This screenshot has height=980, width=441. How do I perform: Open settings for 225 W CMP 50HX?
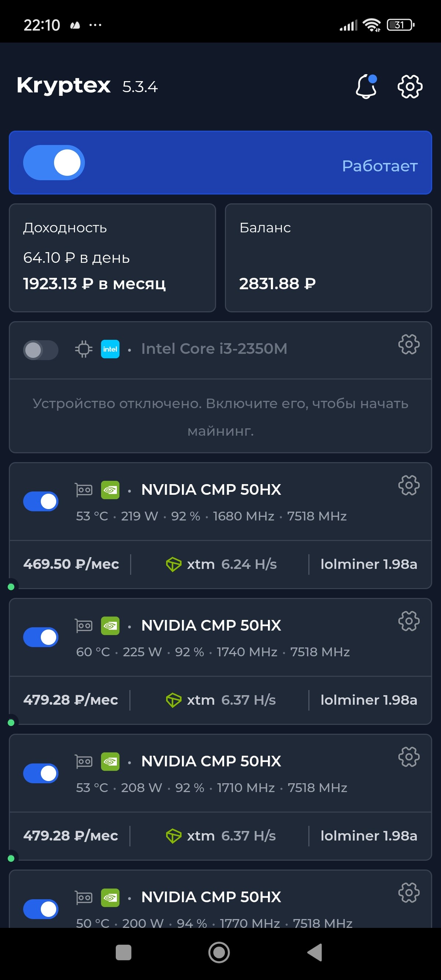[409, 621]
